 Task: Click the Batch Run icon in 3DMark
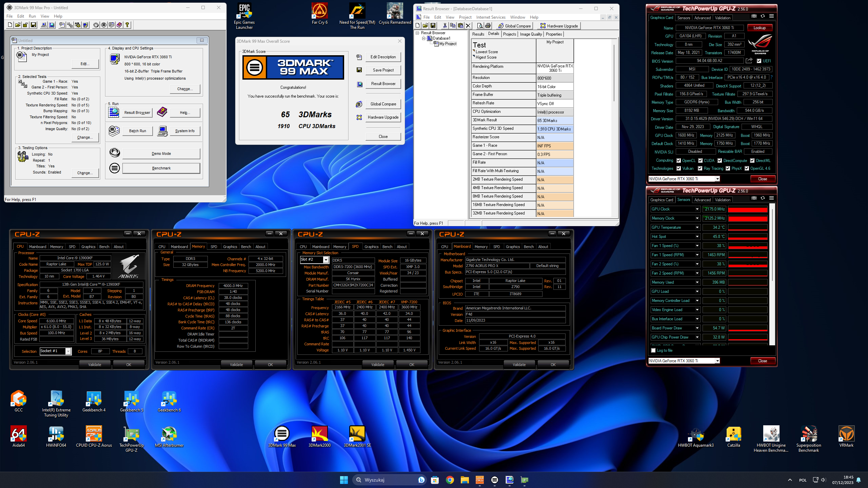(x=114, y=131)
